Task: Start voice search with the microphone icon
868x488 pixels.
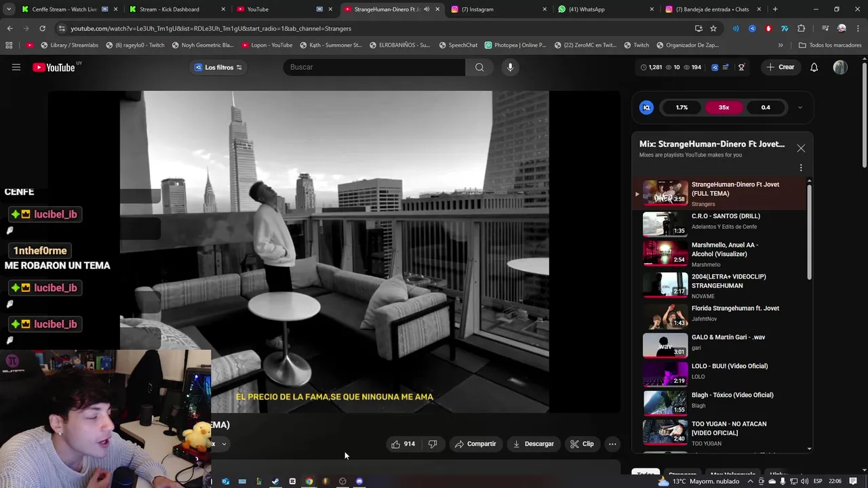Action: tap(511, 67)
